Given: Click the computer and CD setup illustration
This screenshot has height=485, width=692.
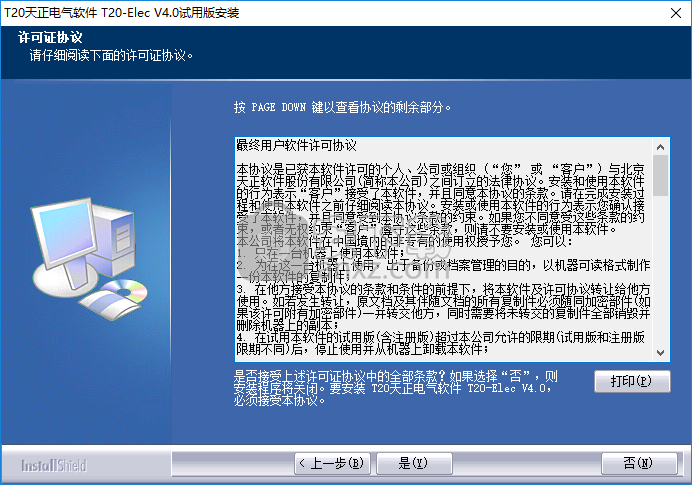Looking at the screenshot, I should 88,259.
